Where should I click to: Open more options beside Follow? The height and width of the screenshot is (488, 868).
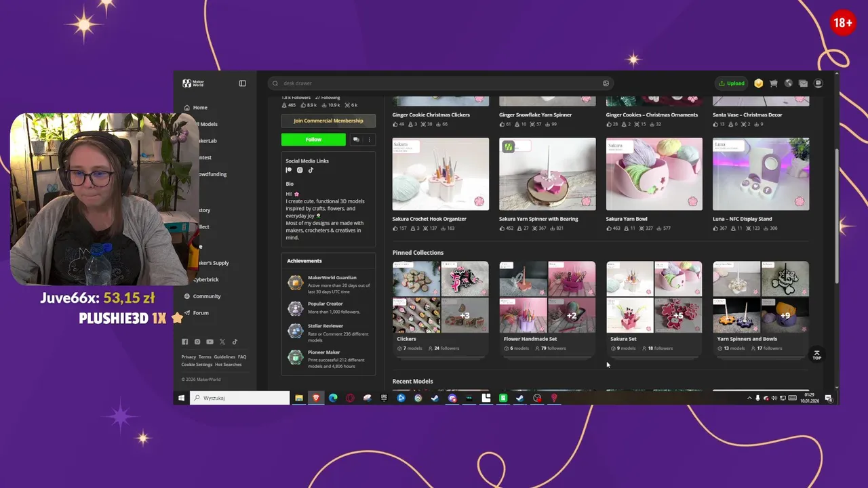(370, 140)
